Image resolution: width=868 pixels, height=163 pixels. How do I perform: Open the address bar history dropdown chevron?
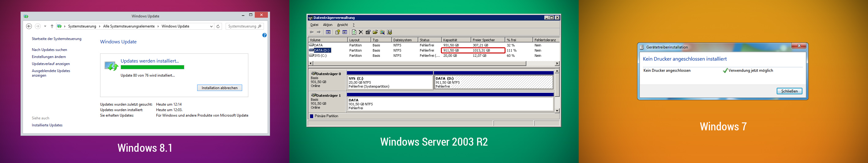click(x=211, y=26)
